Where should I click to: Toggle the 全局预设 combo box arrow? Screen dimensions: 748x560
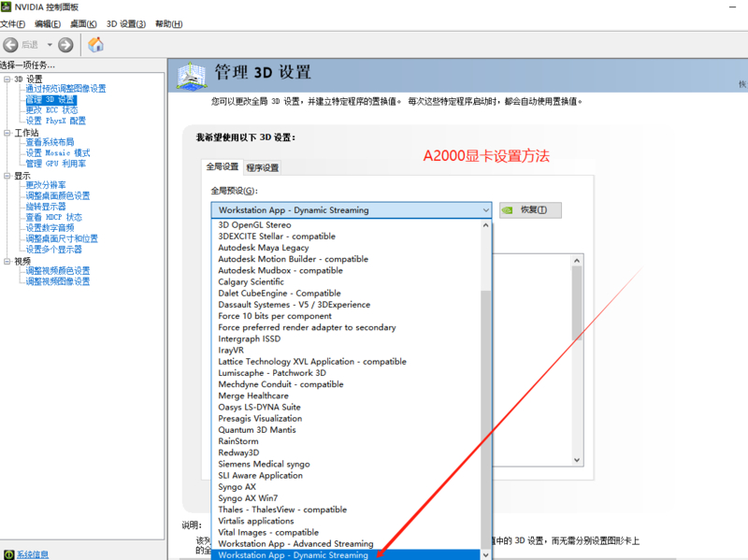click(485, 209)
